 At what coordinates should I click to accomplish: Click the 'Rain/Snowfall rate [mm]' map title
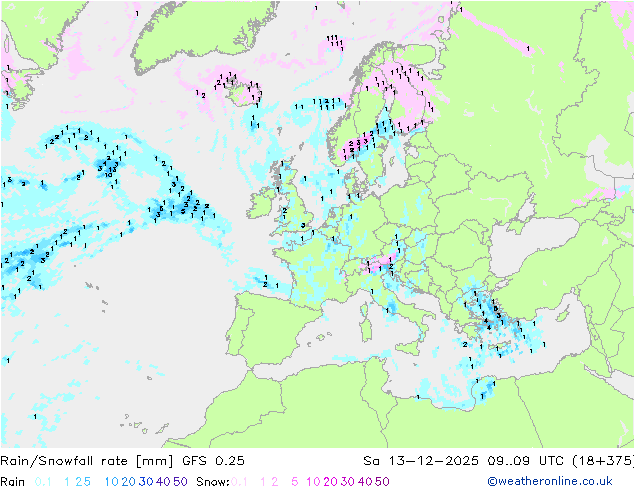coord(87,461)
